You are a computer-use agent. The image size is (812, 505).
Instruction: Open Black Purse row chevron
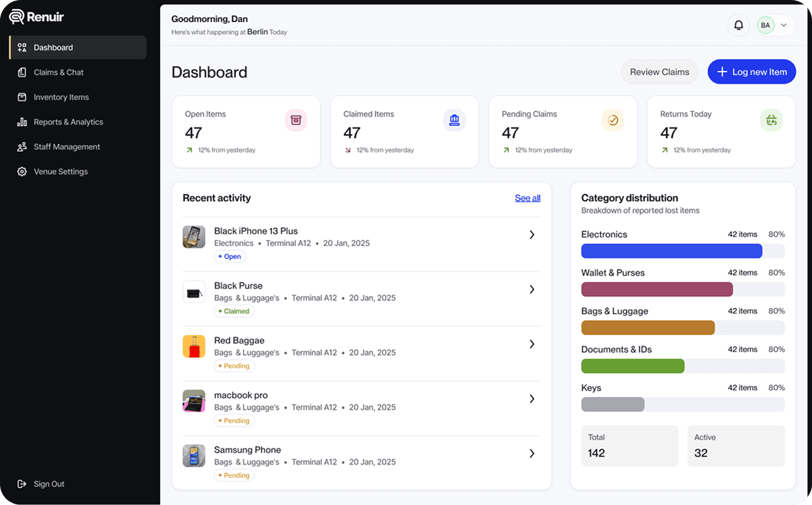pos(532,290)
